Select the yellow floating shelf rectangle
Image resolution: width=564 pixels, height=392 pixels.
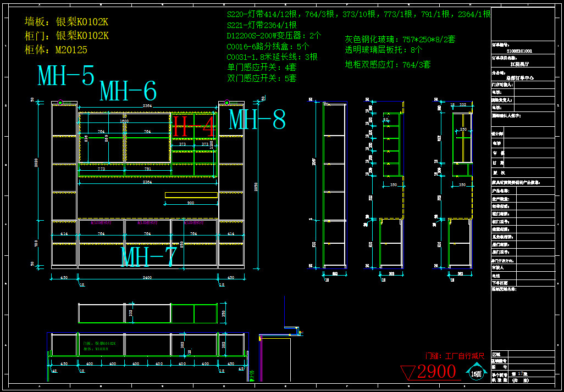pos(191,195)
